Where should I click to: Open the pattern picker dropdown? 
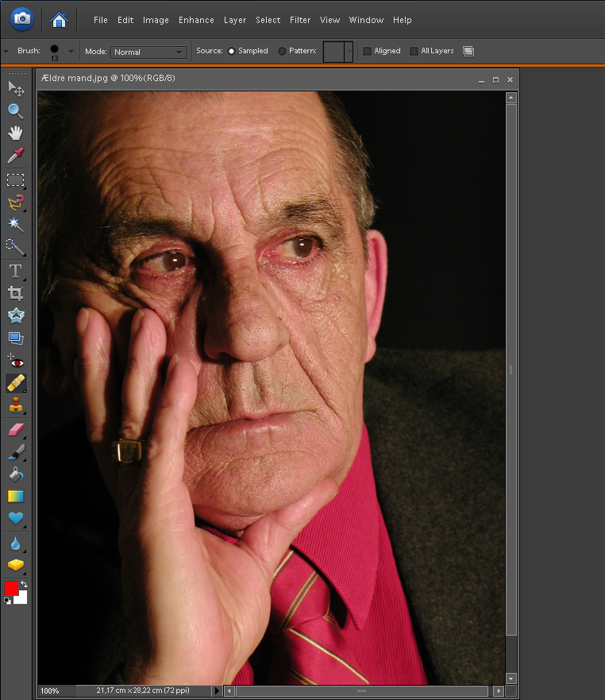(x=349, y=52)
